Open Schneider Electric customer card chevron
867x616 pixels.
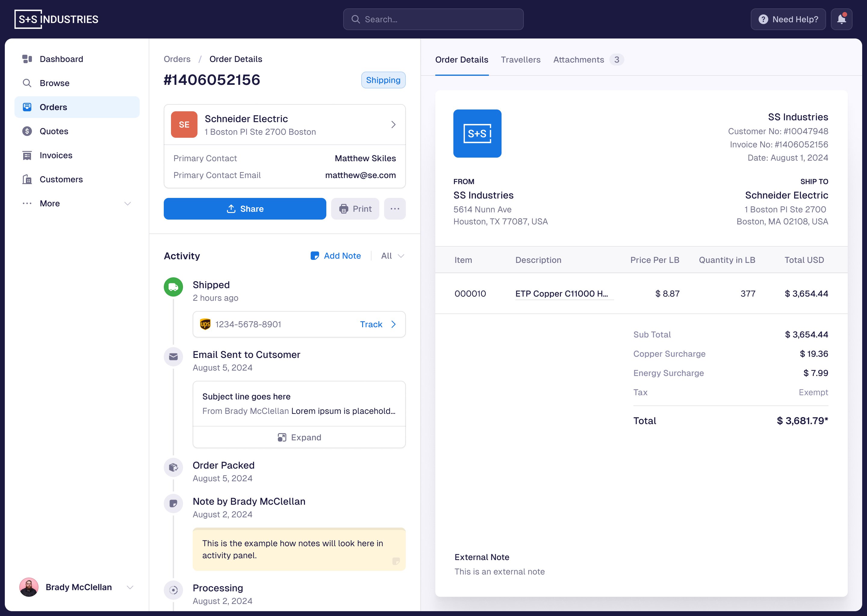[393, 125]
